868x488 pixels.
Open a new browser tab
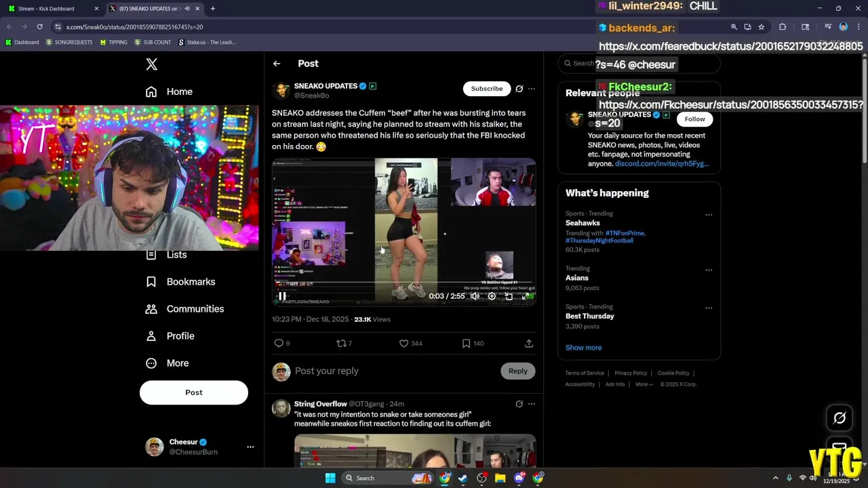[213, 9]
